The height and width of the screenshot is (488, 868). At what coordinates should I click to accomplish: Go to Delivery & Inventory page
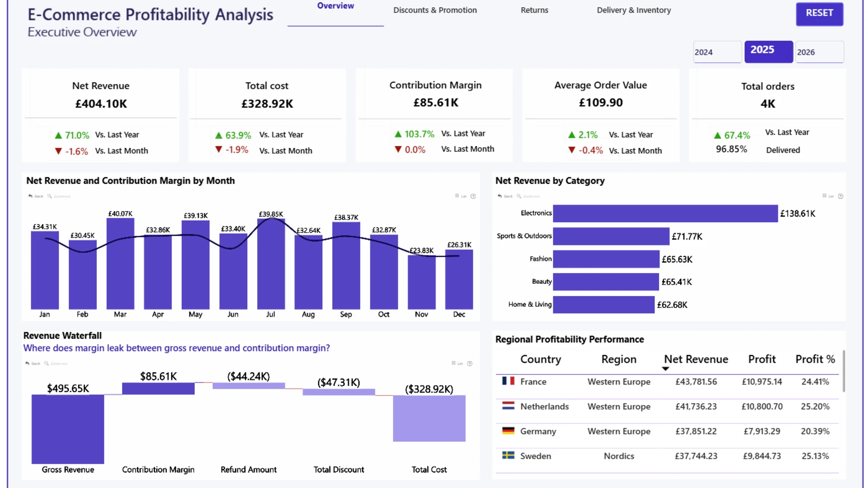point(634,10)
